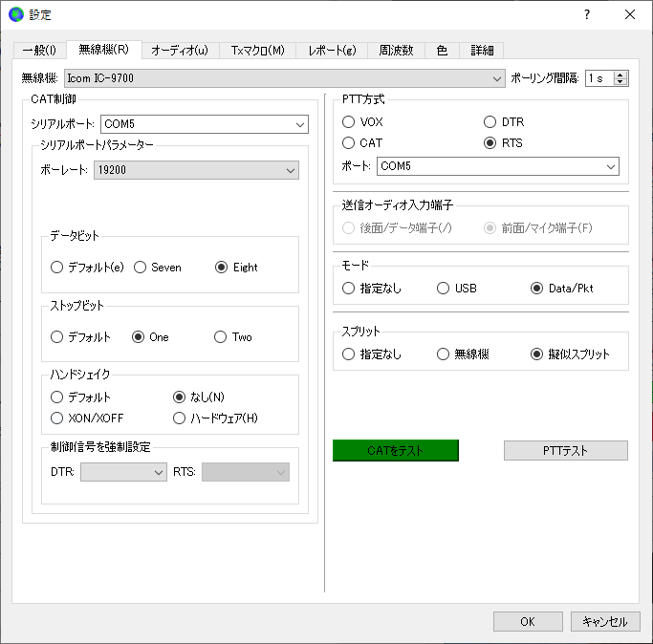Select handshake なし(N) option
Viewport: 653px width, 644px height.
coord(199,397)
